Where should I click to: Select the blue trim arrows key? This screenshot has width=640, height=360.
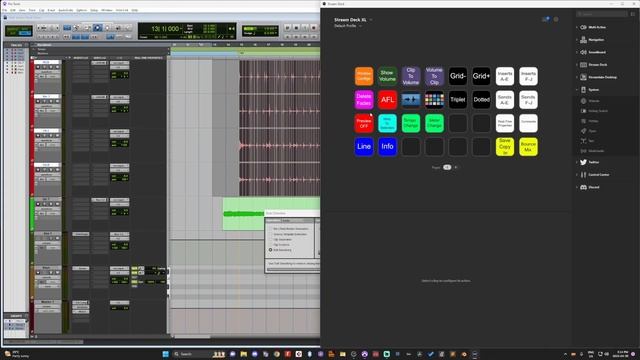[411, 100]
